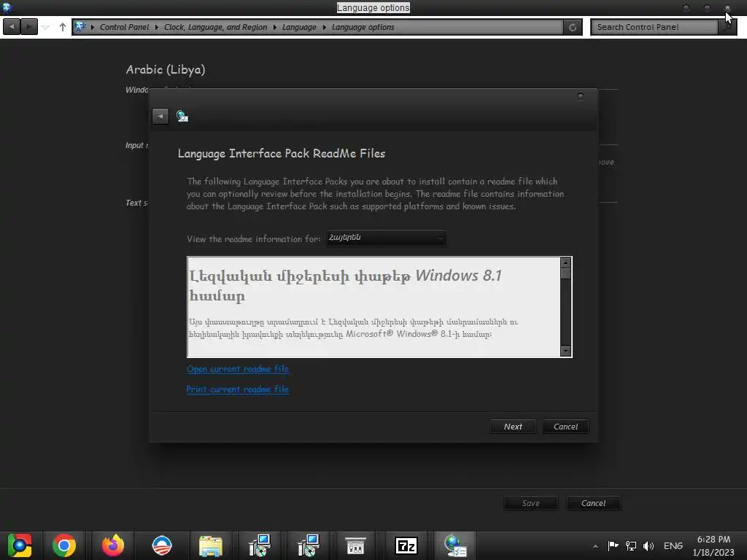
Task: Click the first colorful taskbar icon
Action: (19, 545)
